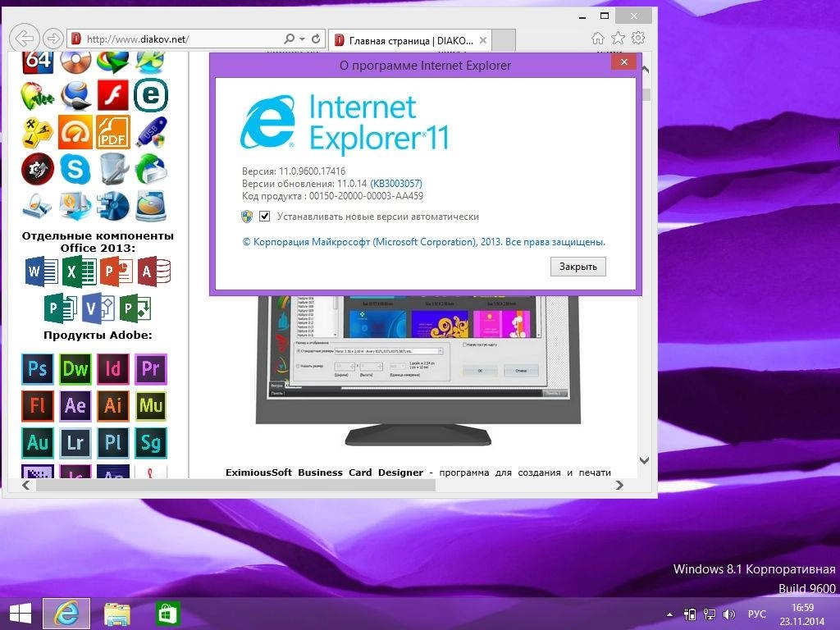Click the yellow hexagon tools icon
The height and width of the screenshot is (630, 840).
click(x=38, y=132)
